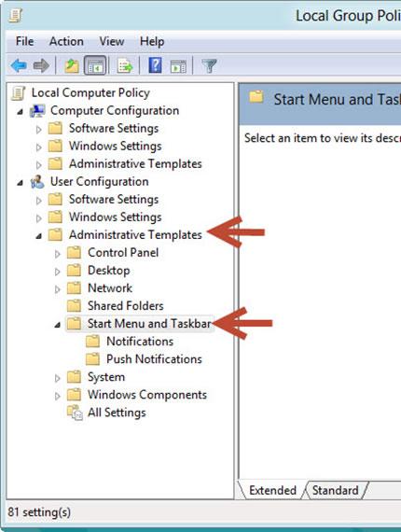Select the Push Notifications tree item
This screenshot has width=401, height=532.
[154, 359]
